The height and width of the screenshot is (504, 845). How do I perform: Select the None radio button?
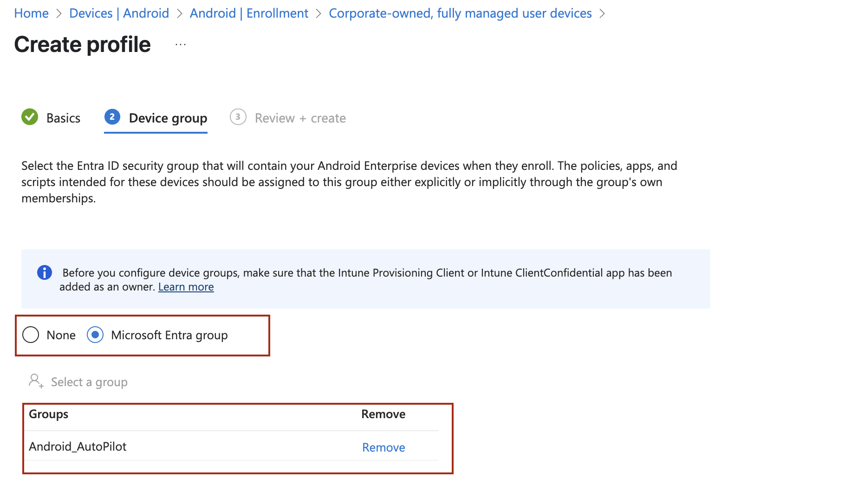tap(31, 335)
